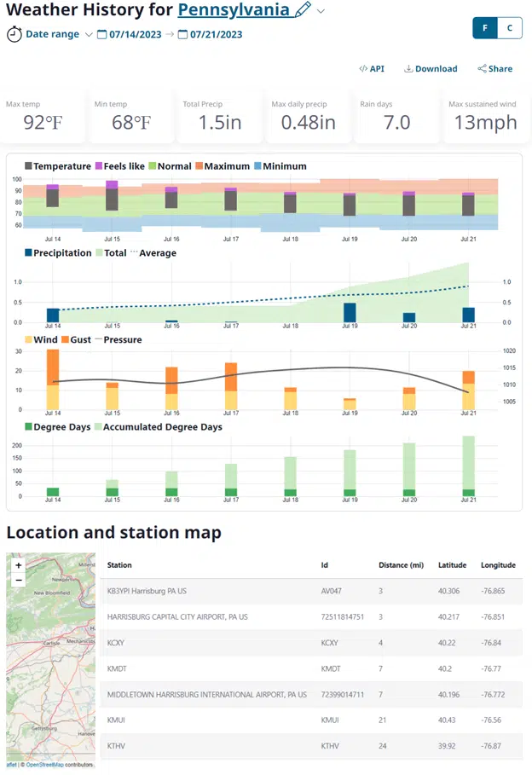Sort table by Distance (mi) column
Image resolution: width=532 pixels, height=775 pixels.
click(x=400, y=565)
